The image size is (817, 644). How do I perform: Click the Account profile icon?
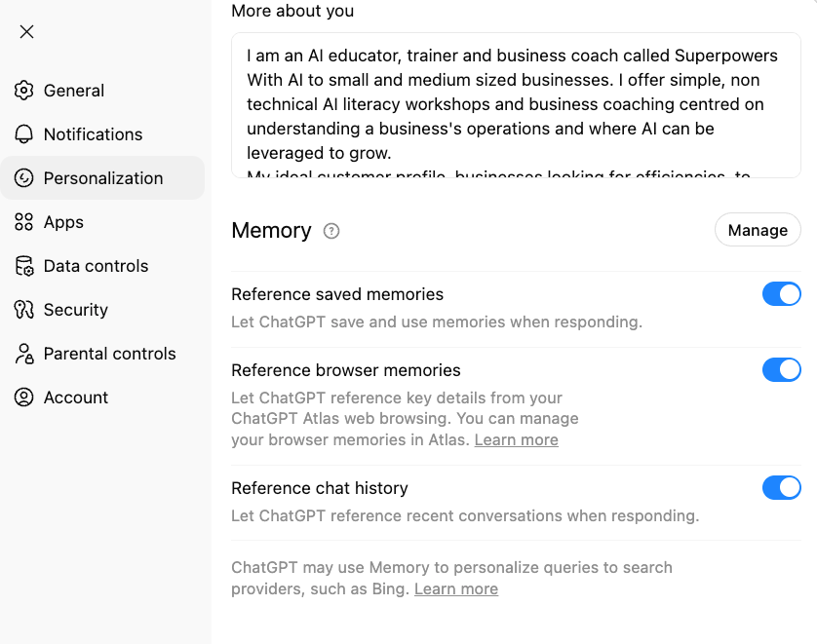24,398
